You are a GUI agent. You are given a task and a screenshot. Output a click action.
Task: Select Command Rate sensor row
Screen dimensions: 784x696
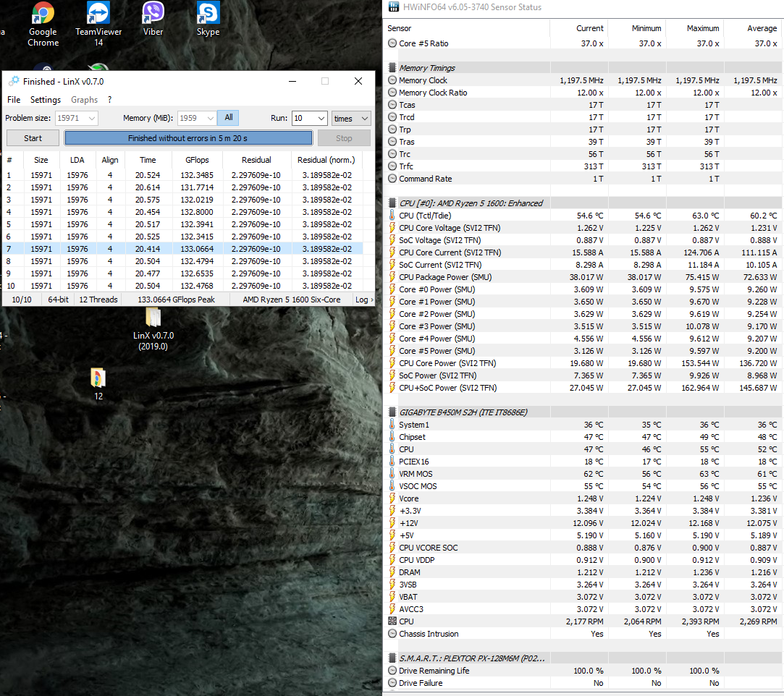coord(583,179)
